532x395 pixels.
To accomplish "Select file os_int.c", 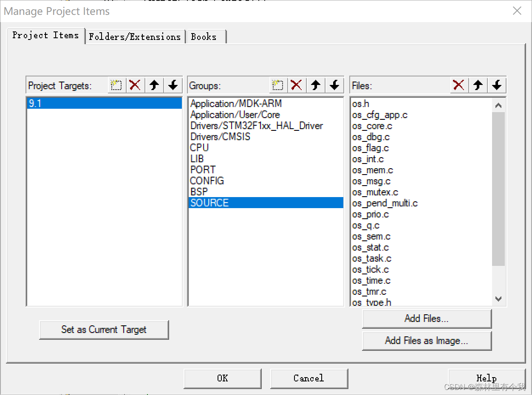I will (422, 159).
